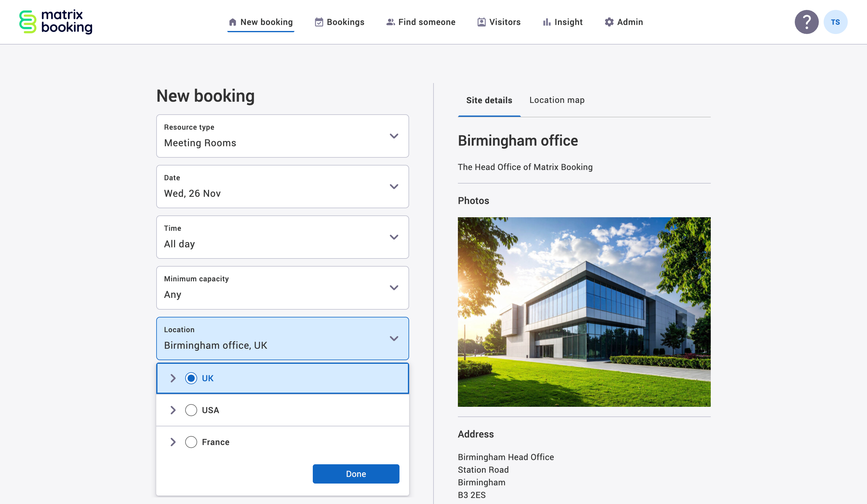Click the Find someone people icon

[x=390, y=22]
